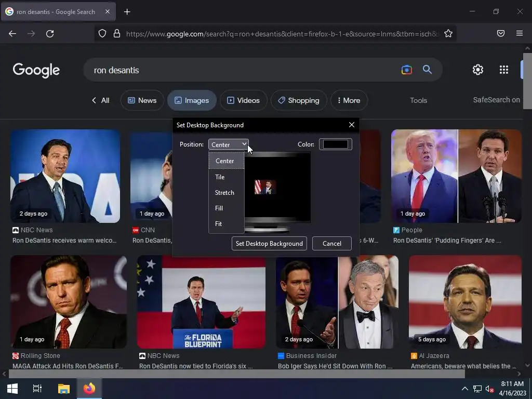Confirm with Set Desktop Background button
The width and height of the screenshot is (532, 399).
click(x=269, y=244)
